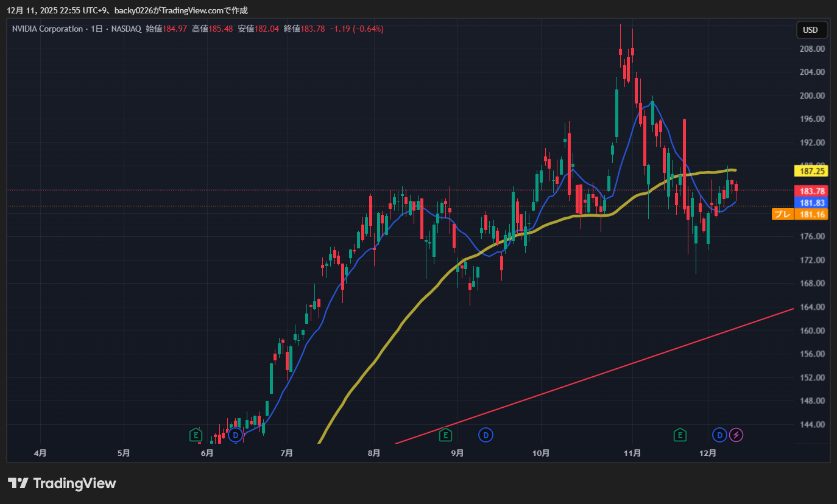Open the USD currency selector
Viewport: 837px width, 504px height.
pyautogui.click(x=811, y=30)
